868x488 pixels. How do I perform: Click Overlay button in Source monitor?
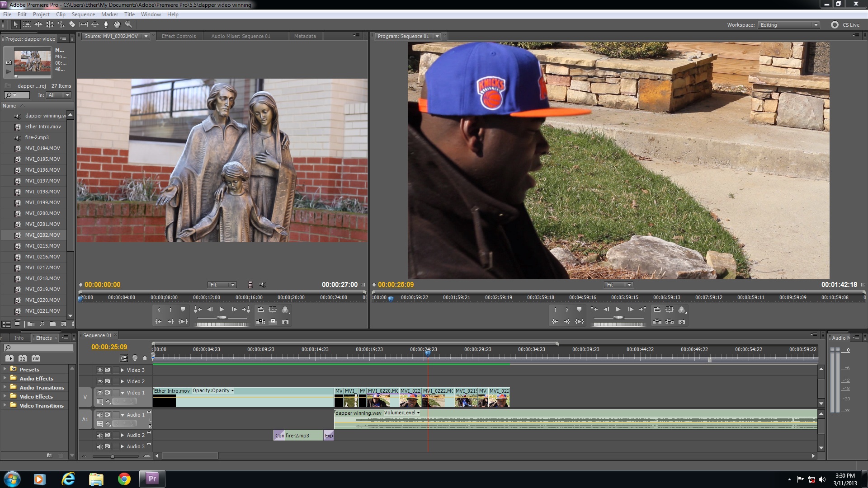tap(273, 322)
